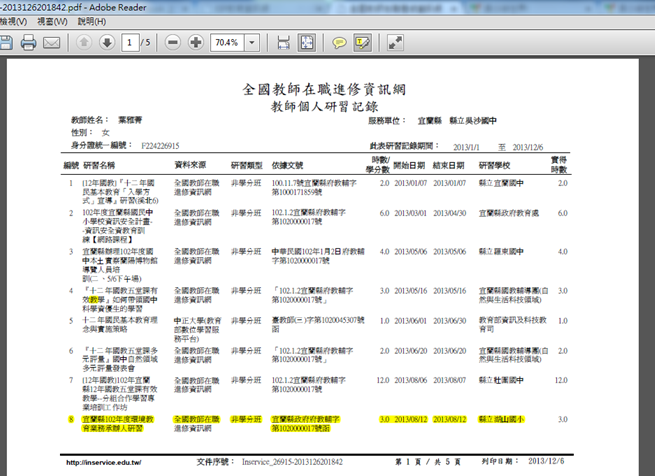
Task: Go to previous page with up arrow
Action: click(x=82, y=43)
